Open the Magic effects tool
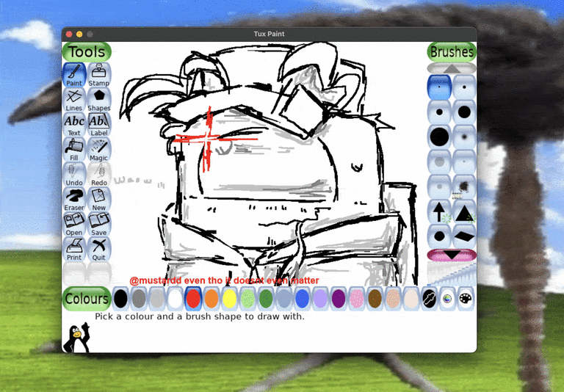The image size is (564, 392). (x=99, y=149)
